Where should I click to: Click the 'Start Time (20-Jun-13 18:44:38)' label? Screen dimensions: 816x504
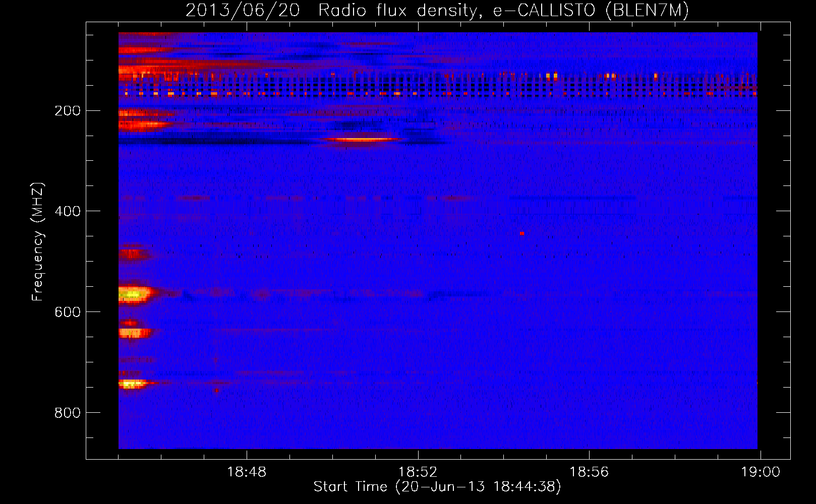coord(437,487)
